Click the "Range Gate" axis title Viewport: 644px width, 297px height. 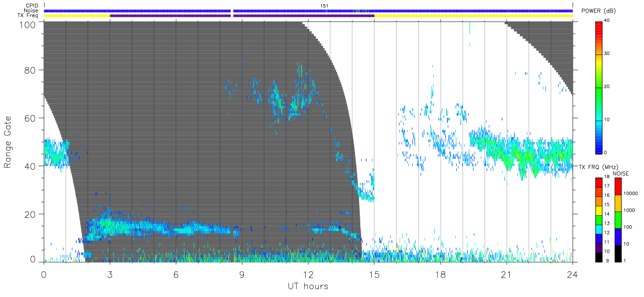pos(8,141)
